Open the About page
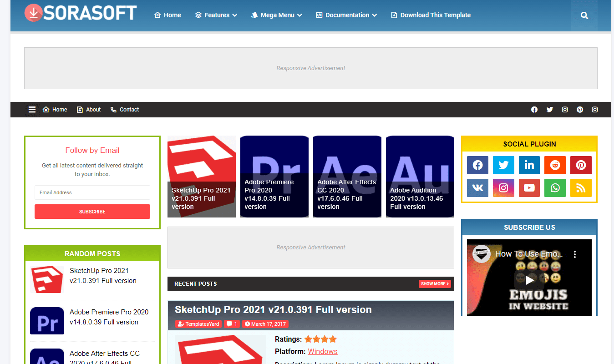 click(89, 110)
